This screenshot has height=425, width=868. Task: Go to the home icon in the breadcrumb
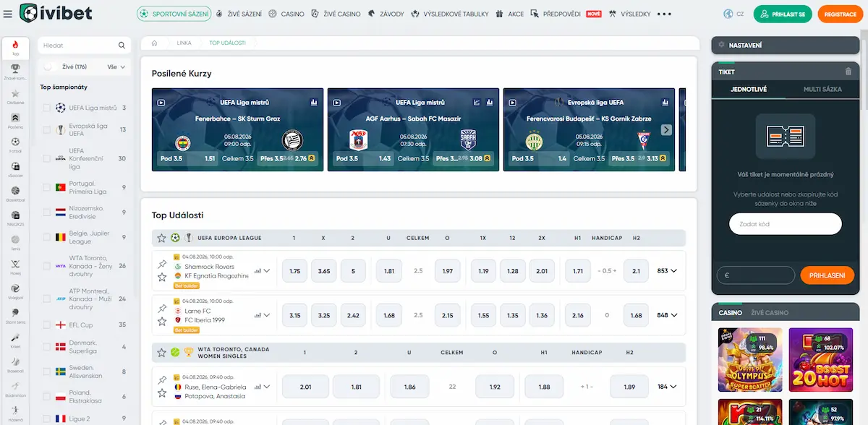pos(154,43)
